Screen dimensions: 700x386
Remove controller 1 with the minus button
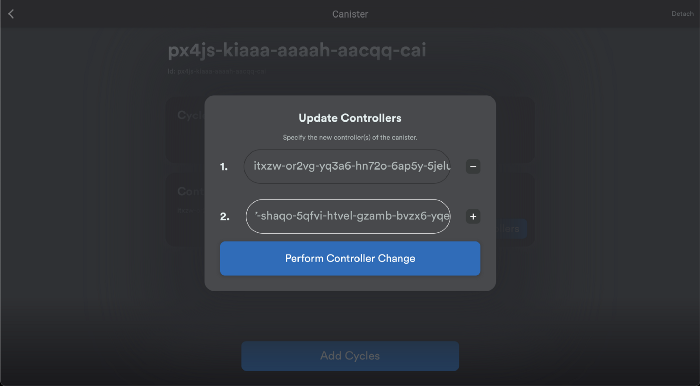point(473,166)
